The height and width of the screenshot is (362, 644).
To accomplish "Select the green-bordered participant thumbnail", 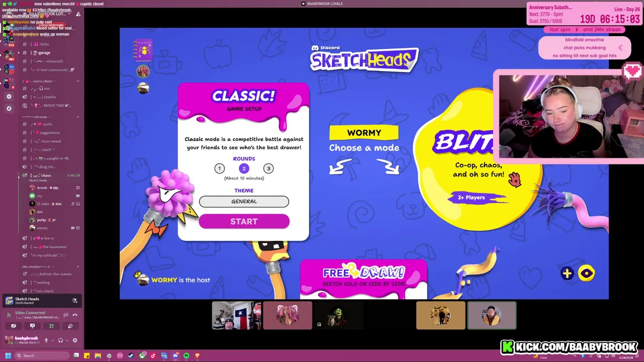I will (x=492, y=315).
